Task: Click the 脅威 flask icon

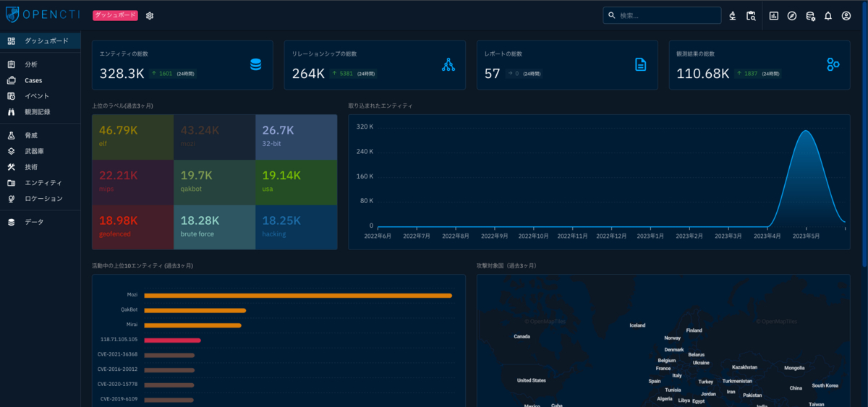Action: tap(11, 135)
